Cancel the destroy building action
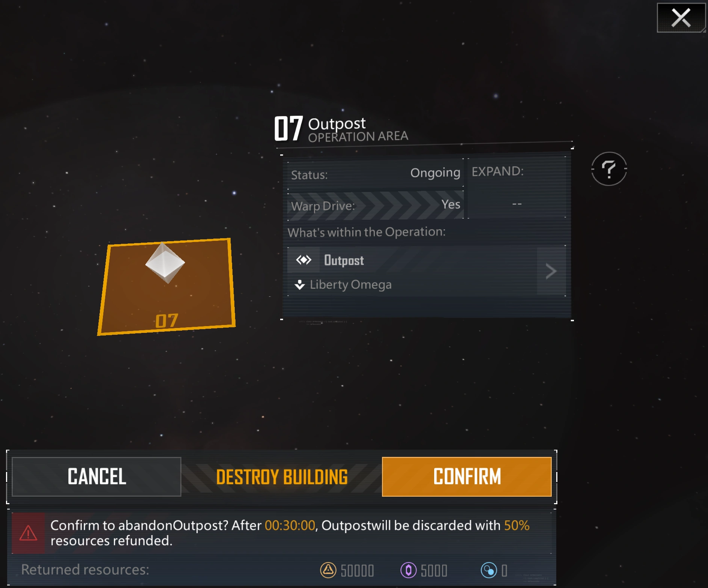The width and height of the screenshot is (708, 588). (97, 477)
